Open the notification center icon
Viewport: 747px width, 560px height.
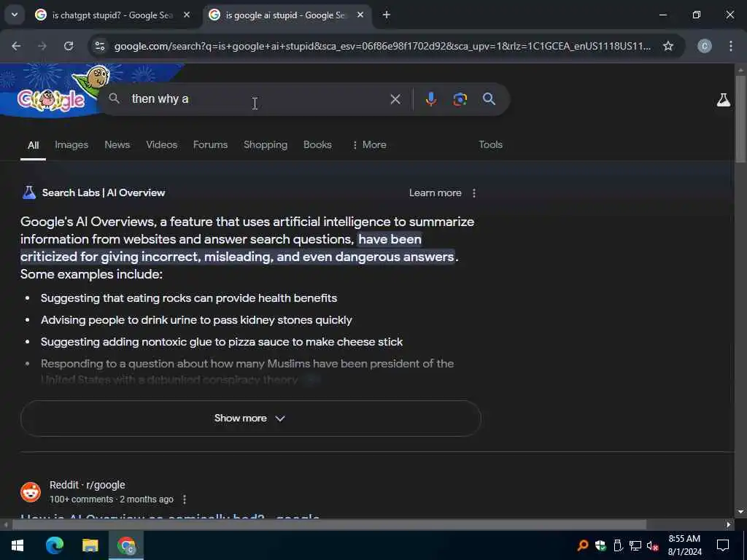tap(723, 545)
